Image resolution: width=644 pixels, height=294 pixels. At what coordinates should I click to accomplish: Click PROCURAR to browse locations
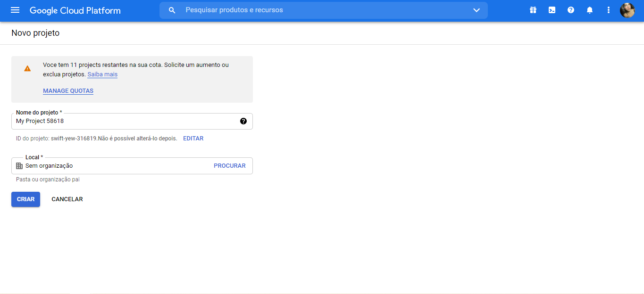tap(230, 166)
